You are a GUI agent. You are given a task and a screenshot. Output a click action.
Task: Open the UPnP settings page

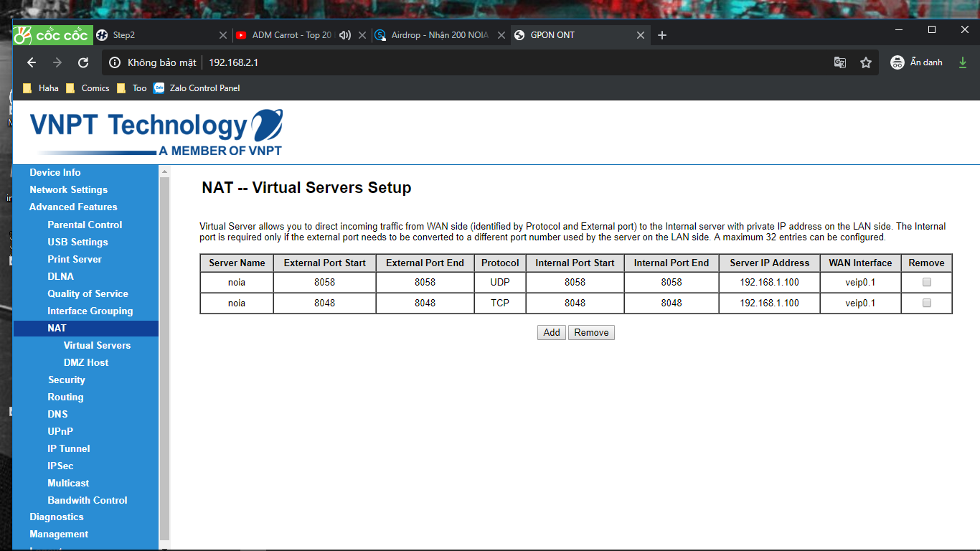coord(60,431)
